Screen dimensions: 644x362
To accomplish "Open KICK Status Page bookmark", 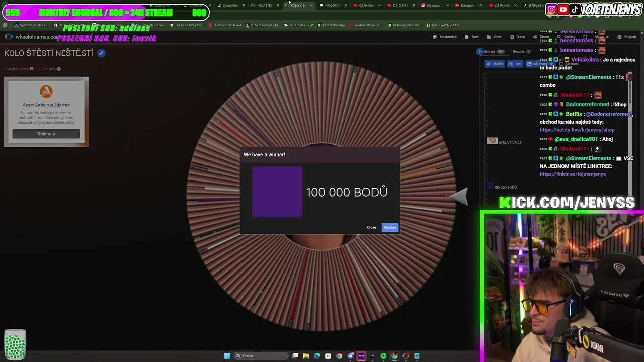I will click(332, 25).
